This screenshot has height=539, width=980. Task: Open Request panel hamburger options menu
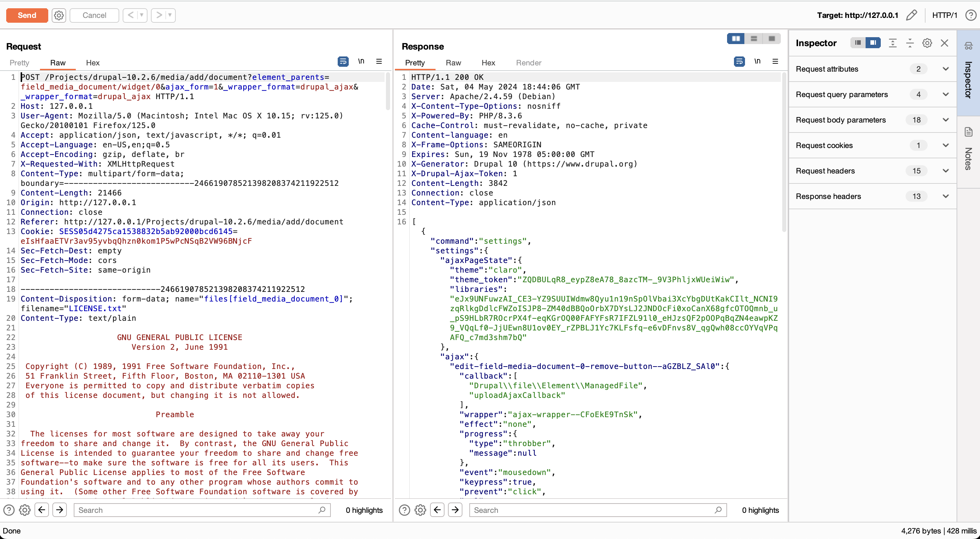click(379, 62)
